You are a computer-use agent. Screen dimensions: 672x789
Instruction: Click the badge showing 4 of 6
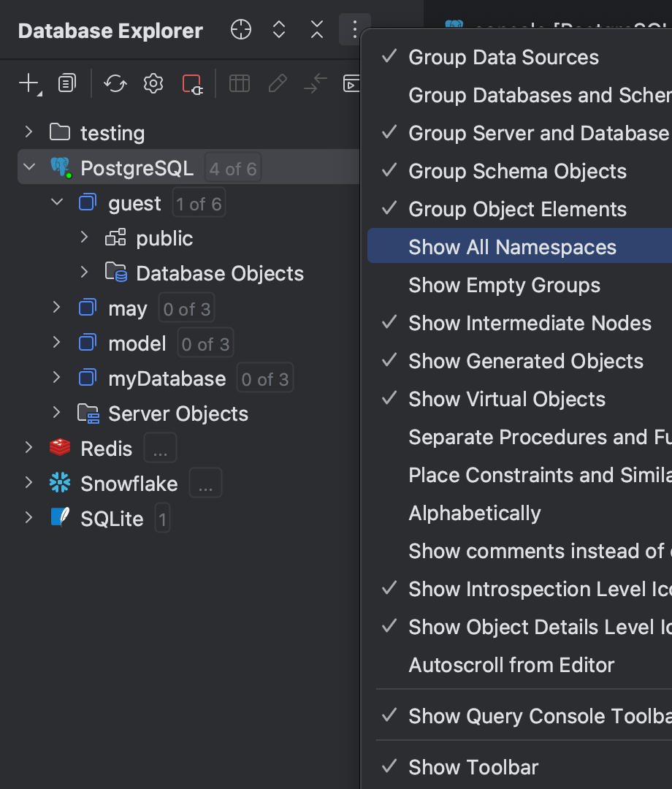point(232,167)
